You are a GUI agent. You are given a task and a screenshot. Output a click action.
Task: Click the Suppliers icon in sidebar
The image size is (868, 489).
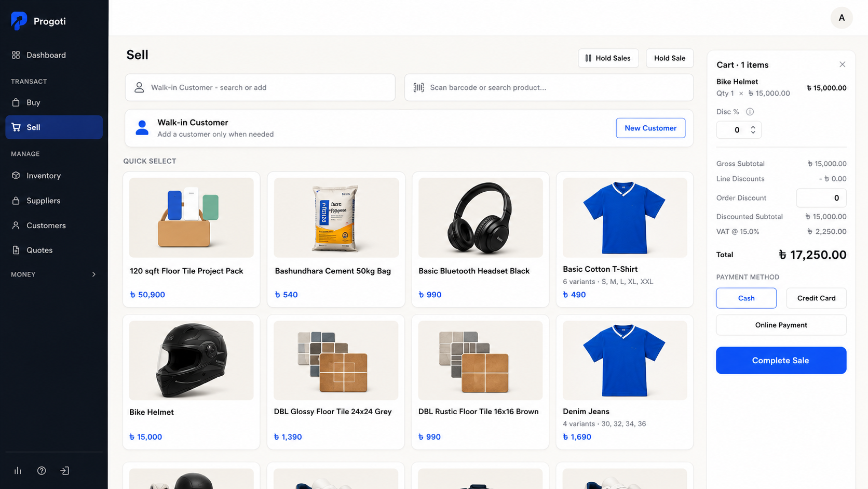coord(16,201)
